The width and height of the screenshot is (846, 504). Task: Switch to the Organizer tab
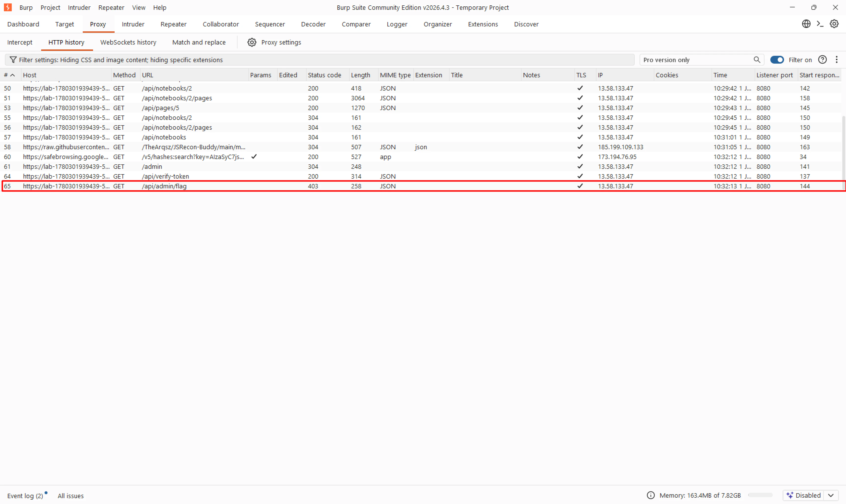tap(437, 24)
